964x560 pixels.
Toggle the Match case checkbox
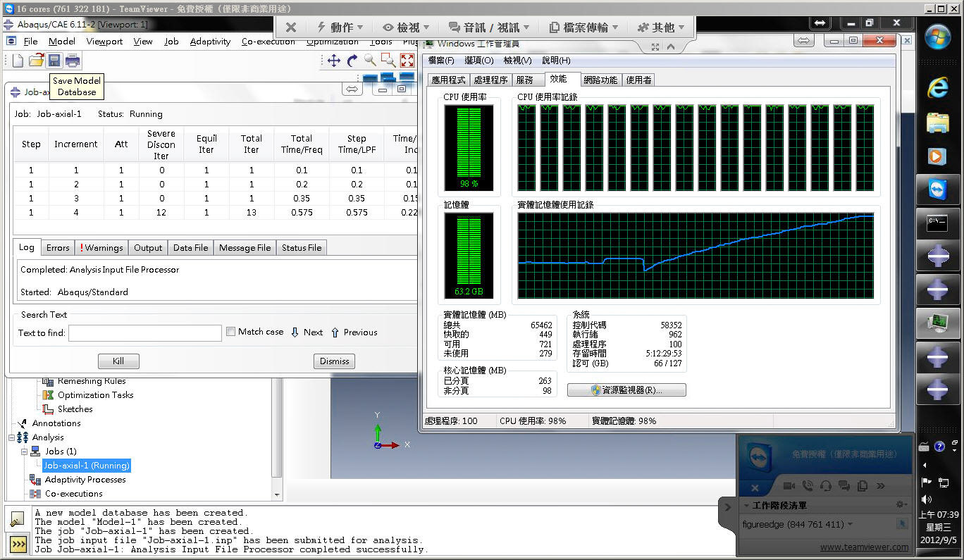point(230,332)
